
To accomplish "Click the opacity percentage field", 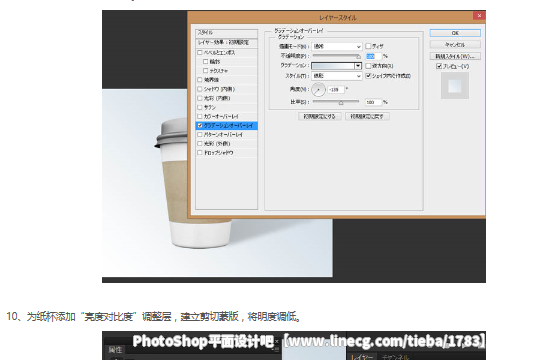I will tap(374, 56).
